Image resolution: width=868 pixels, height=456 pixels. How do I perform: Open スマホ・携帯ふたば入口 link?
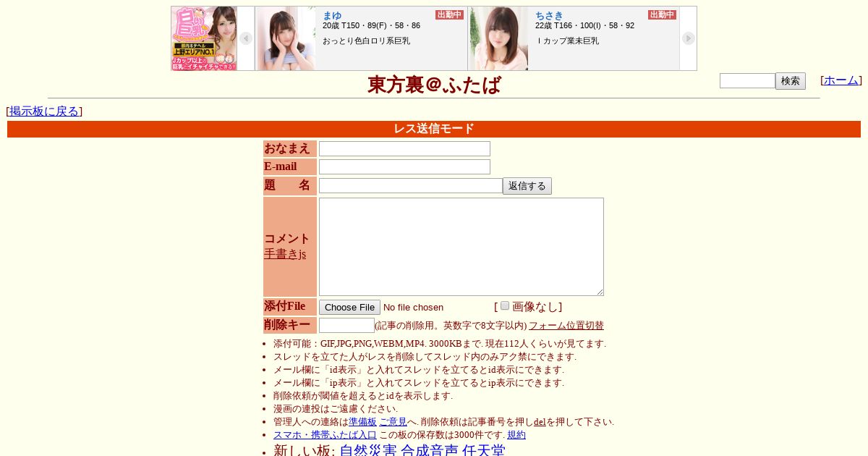325,435
